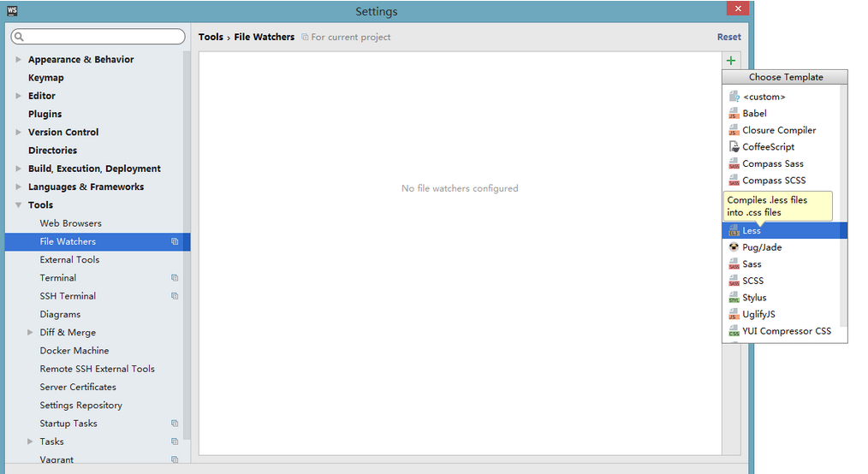Click the For current project icon in header
Image resolution: width=868 pixels, height=474 pixels.
(305, 37)
